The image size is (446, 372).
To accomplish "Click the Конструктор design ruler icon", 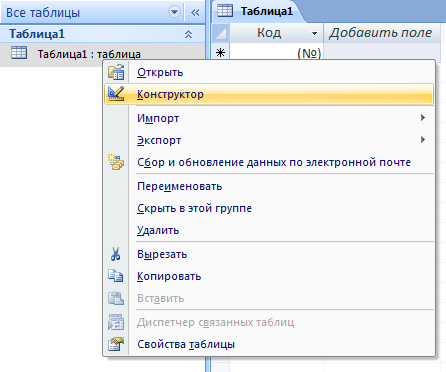I will 116,94.
